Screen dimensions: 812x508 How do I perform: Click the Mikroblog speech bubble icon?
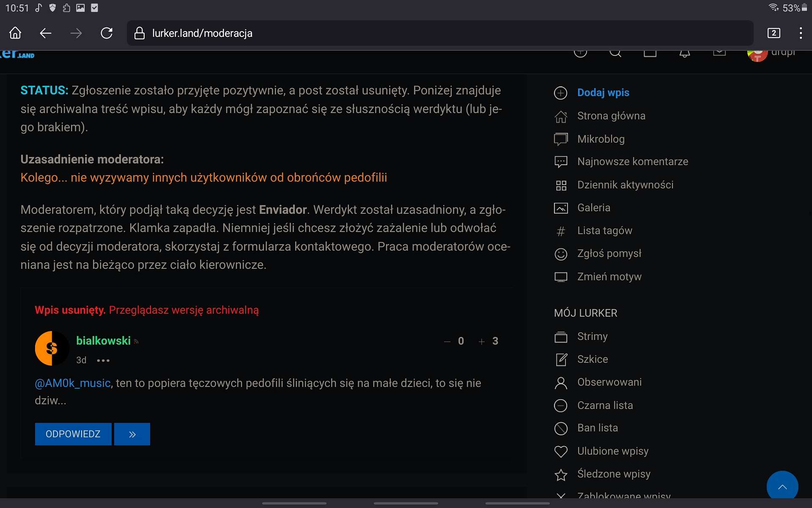tap(561, 139)
